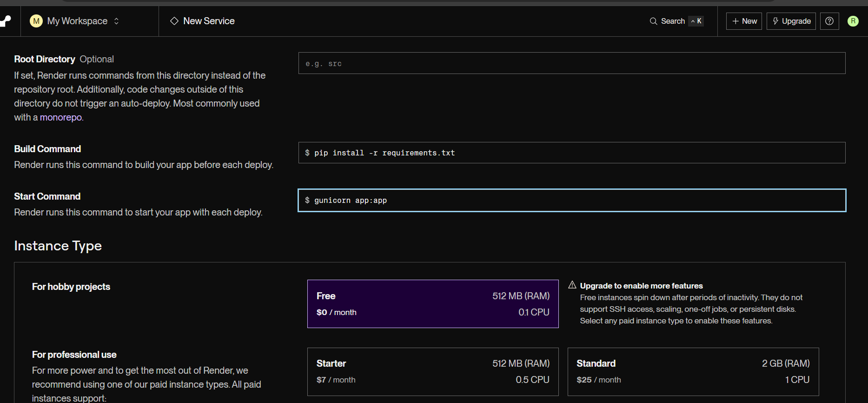Open the green R user avatar menu
The width and height of the screenshot is (868, 403).
[x=853, y=21]
